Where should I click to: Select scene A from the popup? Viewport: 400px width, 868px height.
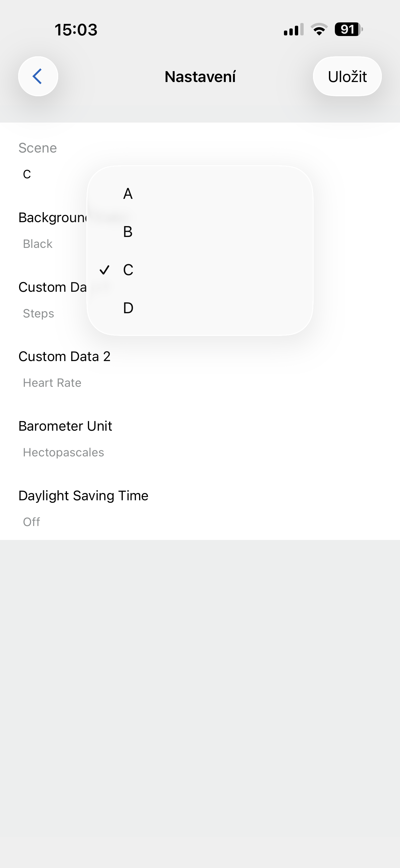pyautogui.click(x=128, y=194)
